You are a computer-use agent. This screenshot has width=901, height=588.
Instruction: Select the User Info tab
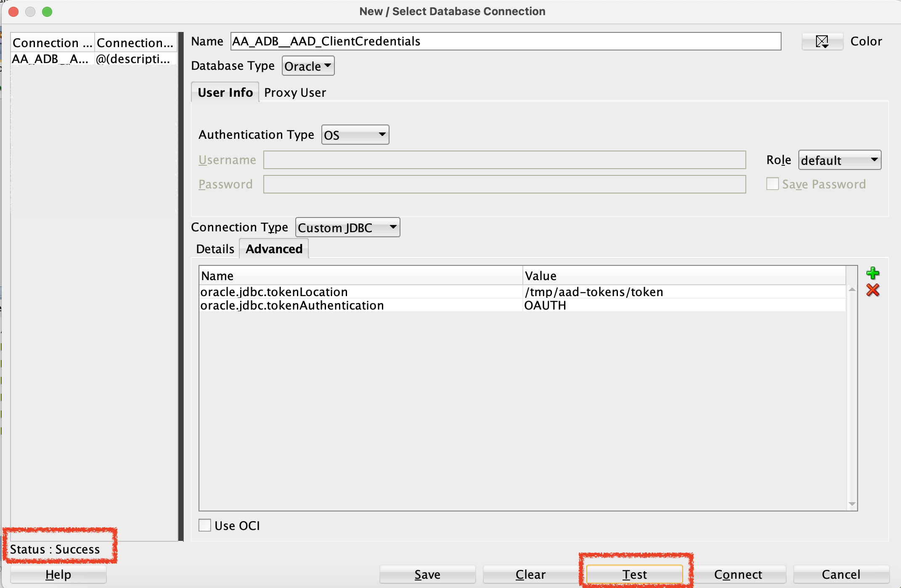pos(225,92)
